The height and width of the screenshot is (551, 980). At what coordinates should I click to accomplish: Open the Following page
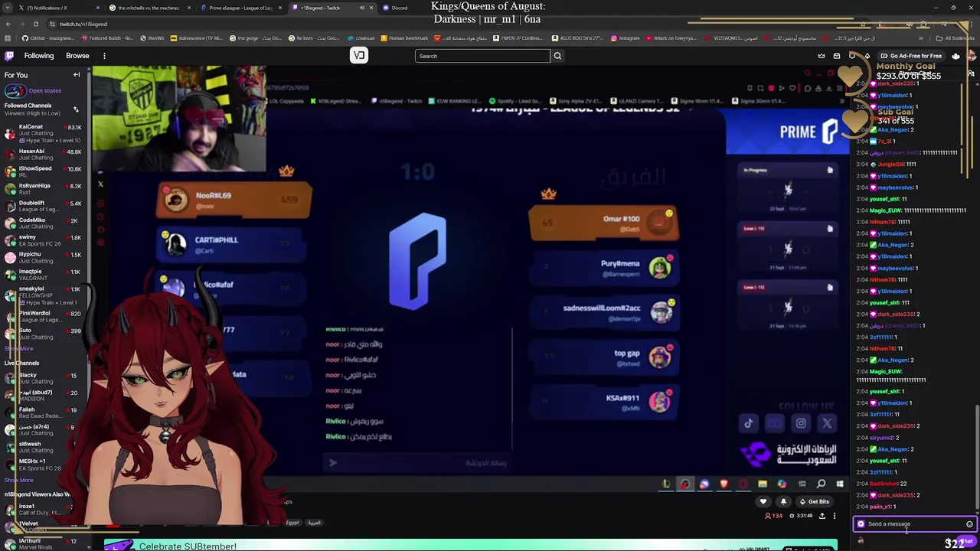click(x=39, y=56)
